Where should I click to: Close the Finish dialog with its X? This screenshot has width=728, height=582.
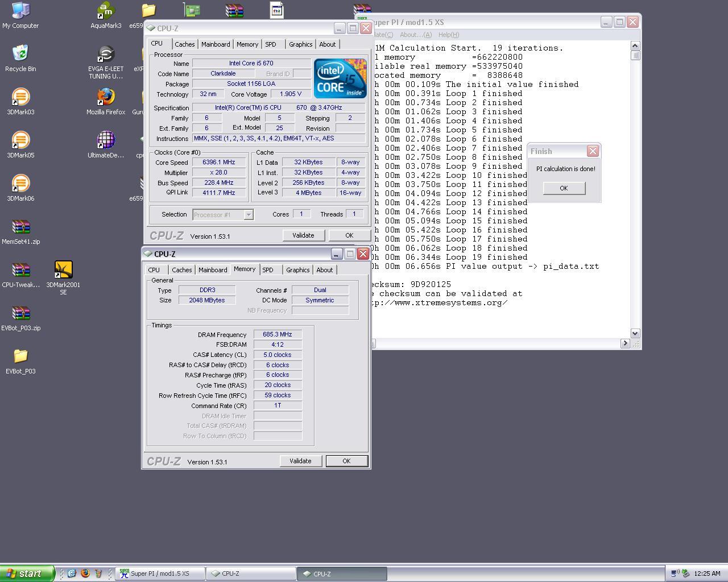(593, 151)
